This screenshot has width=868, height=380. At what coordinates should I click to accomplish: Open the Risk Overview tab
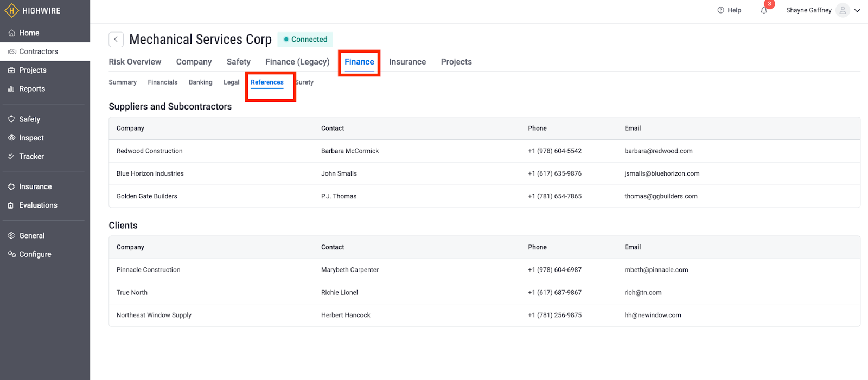pos(135,62)
